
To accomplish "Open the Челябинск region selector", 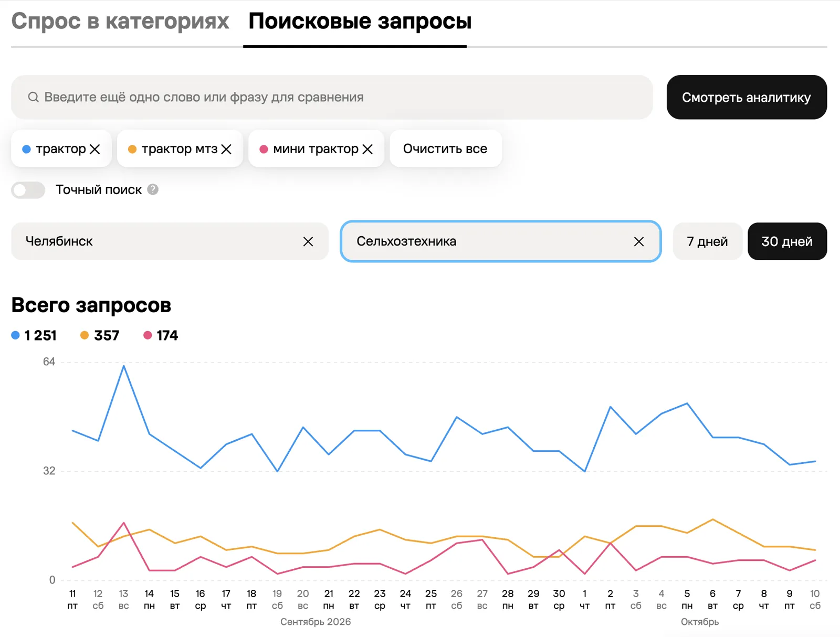I will (170, 241).
